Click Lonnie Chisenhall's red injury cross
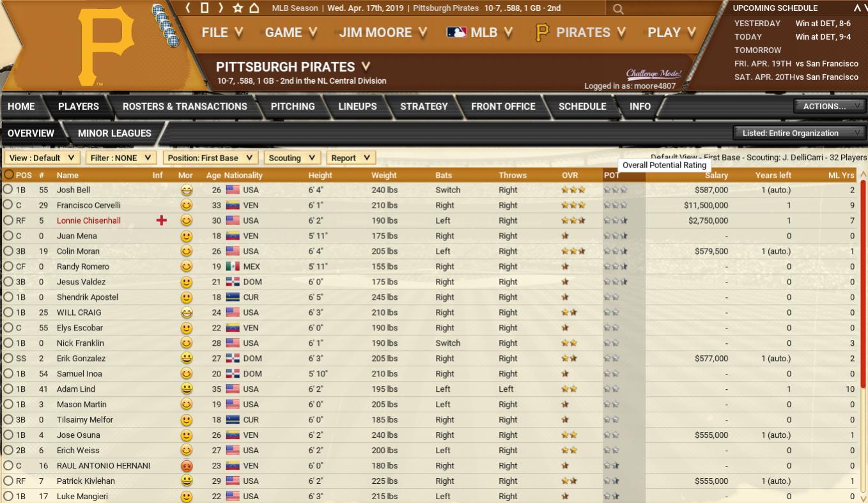The image size is (868, 503). click(161, 221)
